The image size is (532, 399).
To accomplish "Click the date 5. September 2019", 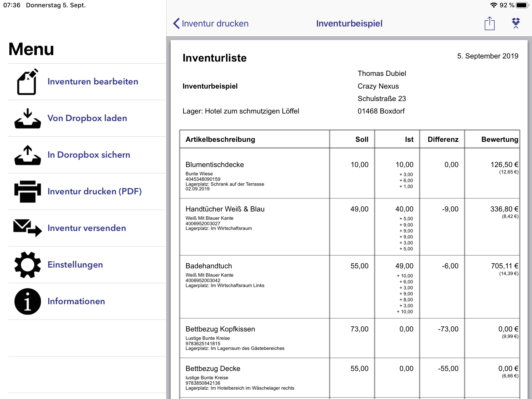I will pyautogui.click(x=488, y=56).
